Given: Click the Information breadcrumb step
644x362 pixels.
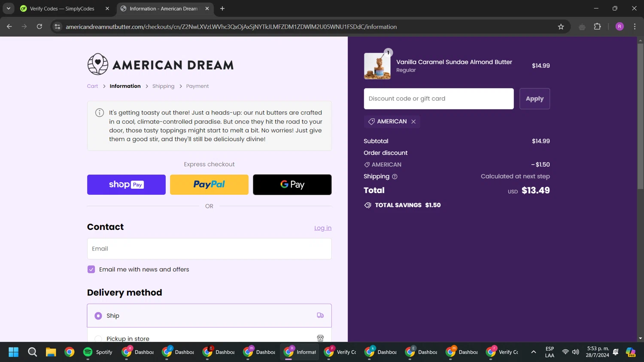Looking at the screenshot, I should click(x=125, y=86).
